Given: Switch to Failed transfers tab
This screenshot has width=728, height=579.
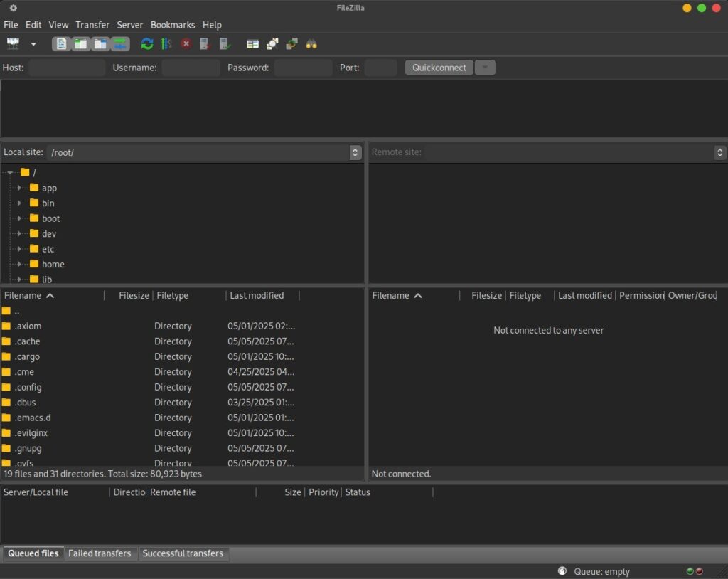Looking at the screenshot, I should (100, 553).
